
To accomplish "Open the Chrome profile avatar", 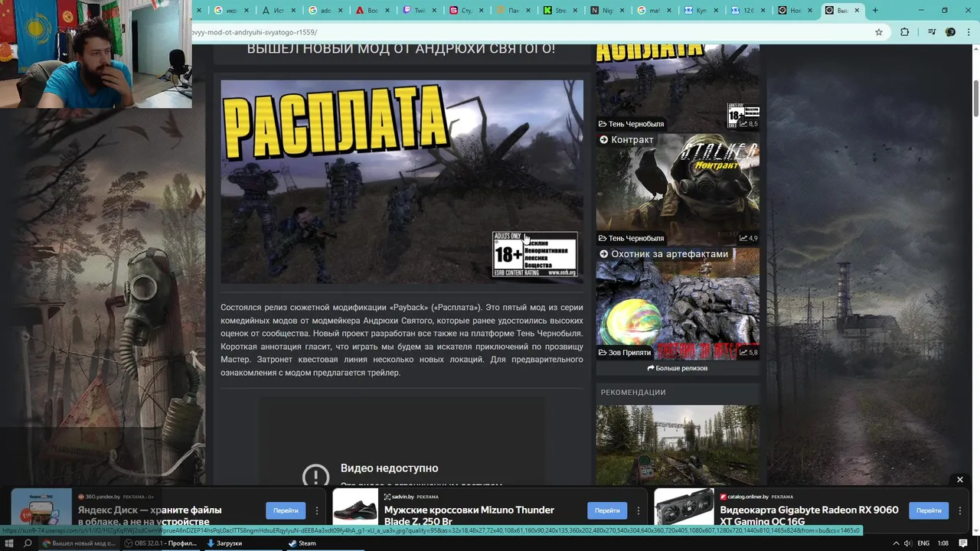I will (950, 32).
